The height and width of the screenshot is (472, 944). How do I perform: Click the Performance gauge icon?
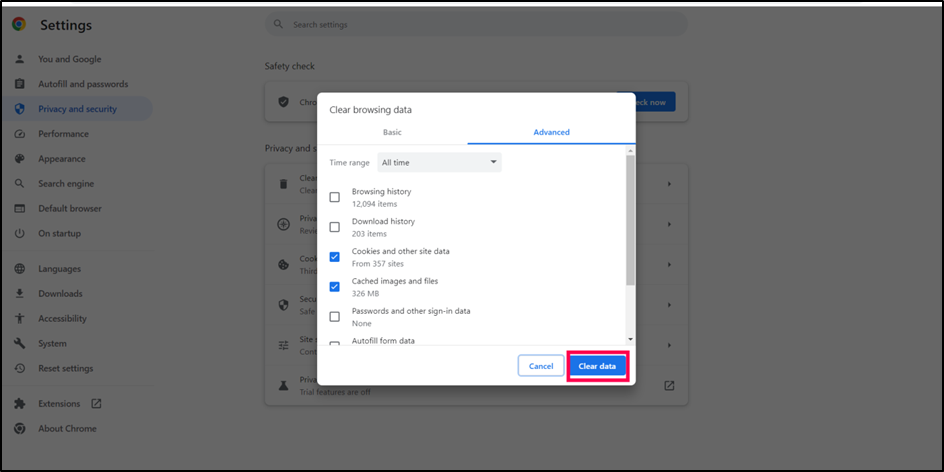(x=19, y=134)
